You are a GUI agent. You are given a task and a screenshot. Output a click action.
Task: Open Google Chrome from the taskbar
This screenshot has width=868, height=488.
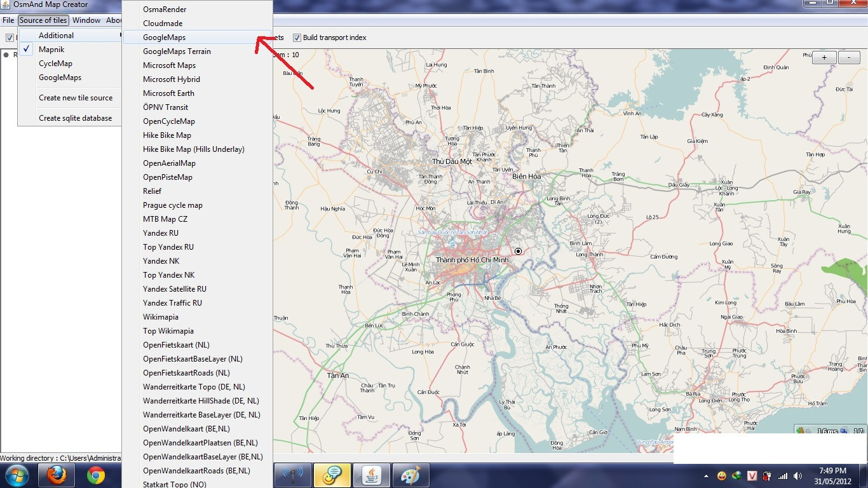coord(96,475)
